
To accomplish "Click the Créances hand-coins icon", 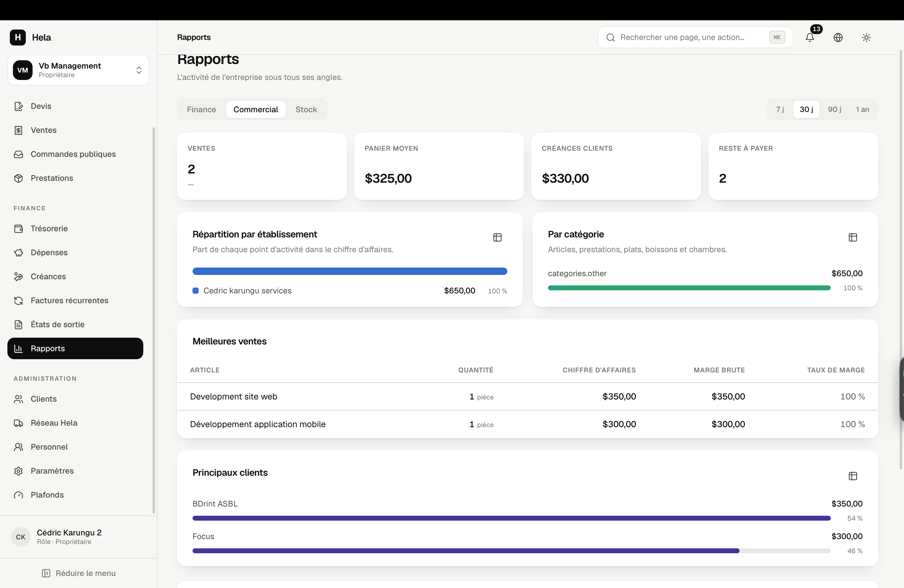I will pos(19,276).
